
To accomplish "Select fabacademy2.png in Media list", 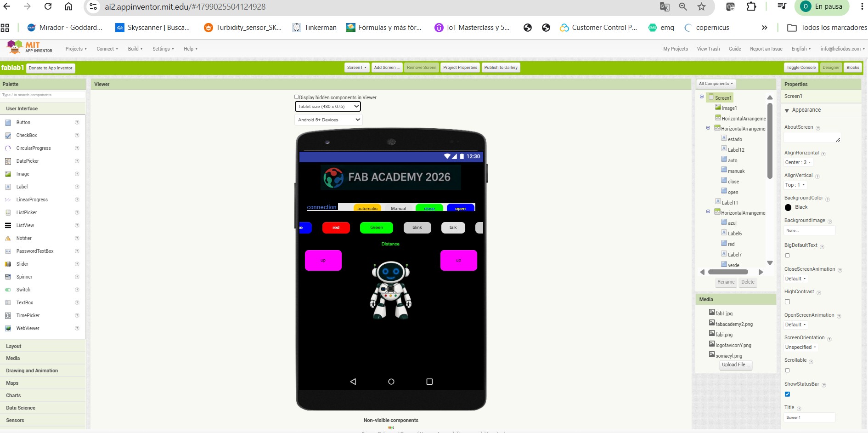I will click(734, 324).
